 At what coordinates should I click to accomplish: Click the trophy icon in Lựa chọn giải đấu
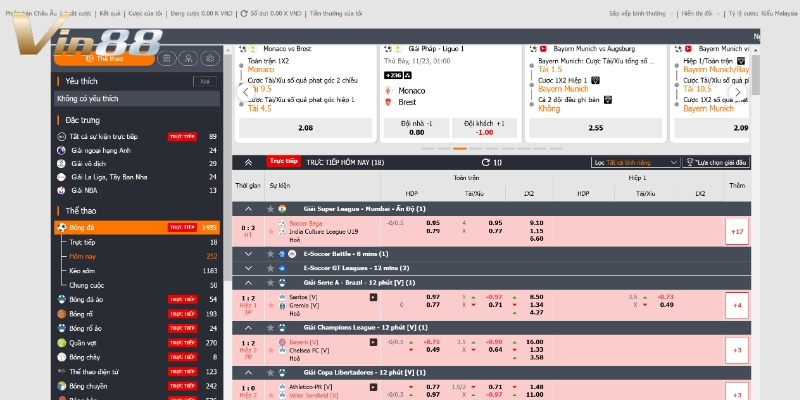690,163
